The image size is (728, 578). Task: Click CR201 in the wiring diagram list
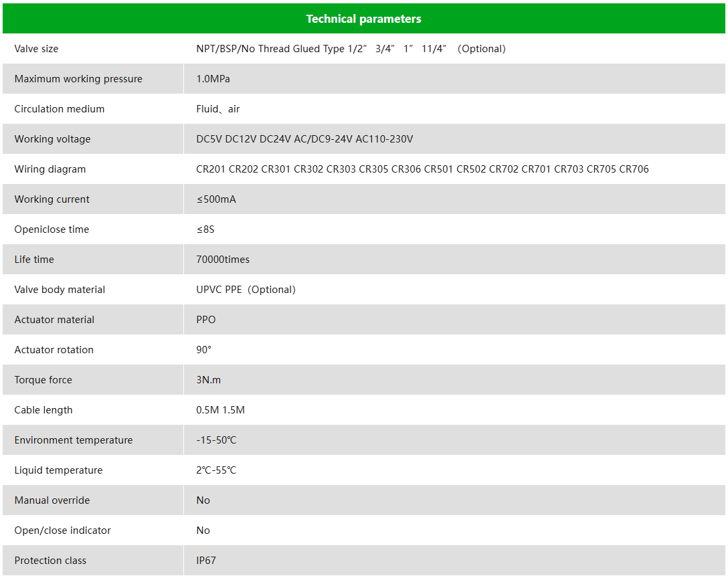coord(211,169)
